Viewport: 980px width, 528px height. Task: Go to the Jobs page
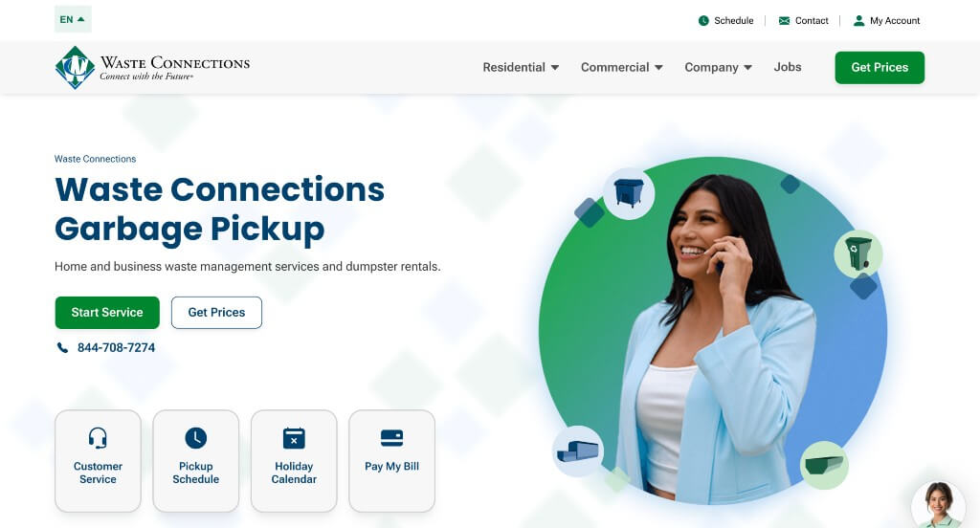pos(788,67)
